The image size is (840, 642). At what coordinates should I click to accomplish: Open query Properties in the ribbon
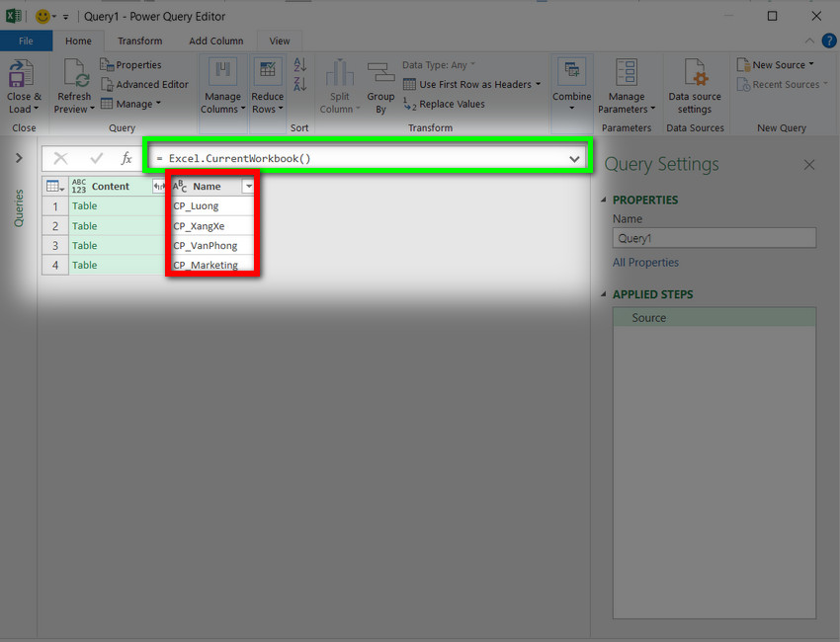[130, 65]
